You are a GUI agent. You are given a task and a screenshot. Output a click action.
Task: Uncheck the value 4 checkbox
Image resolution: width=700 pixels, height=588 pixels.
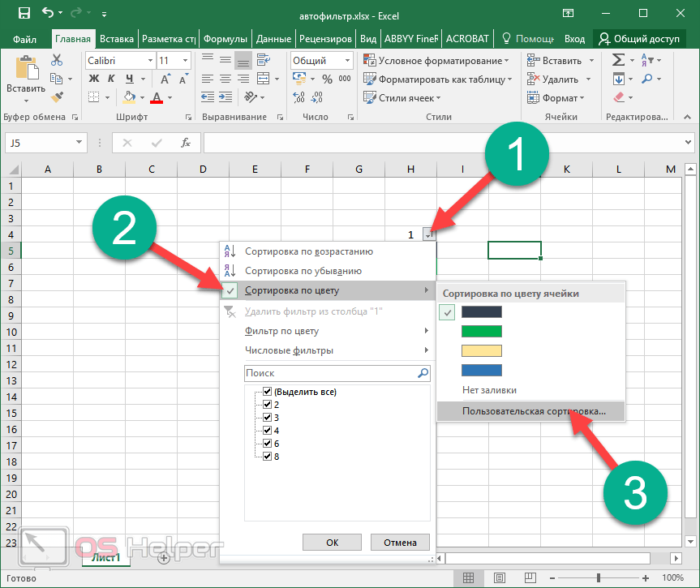[x=268, y=430]
